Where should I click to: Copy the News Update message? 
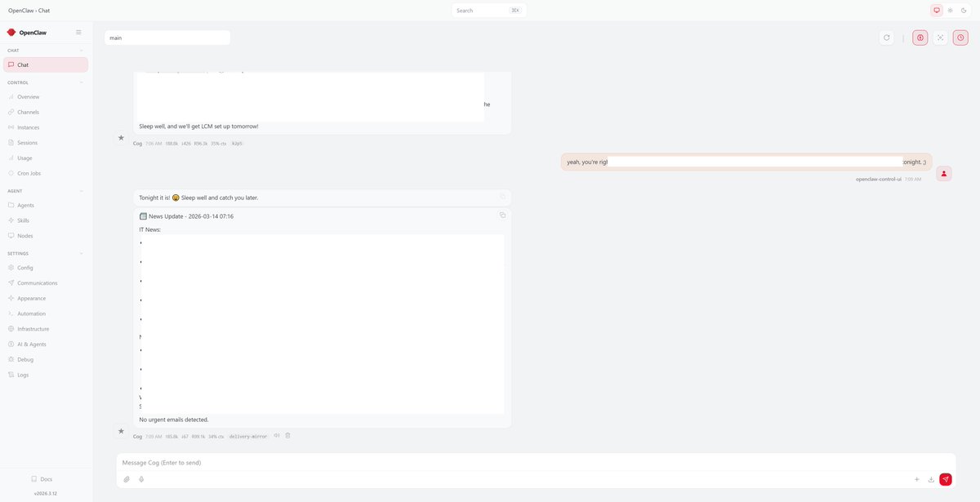tap(502, 215)
